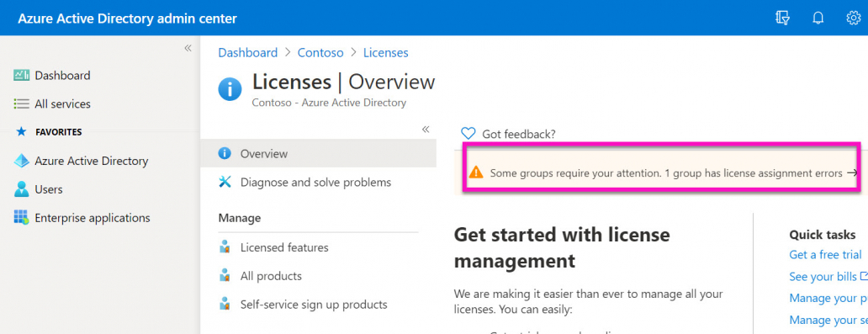Click the Get started with license management heading
Screen dimensions: 868x334
562,247
